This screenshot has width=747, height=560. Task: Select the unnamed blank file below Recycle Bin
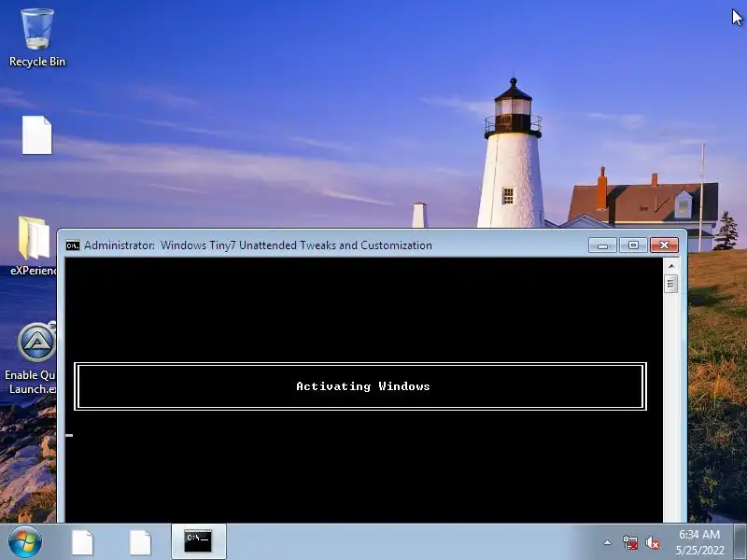click(37, 135)
